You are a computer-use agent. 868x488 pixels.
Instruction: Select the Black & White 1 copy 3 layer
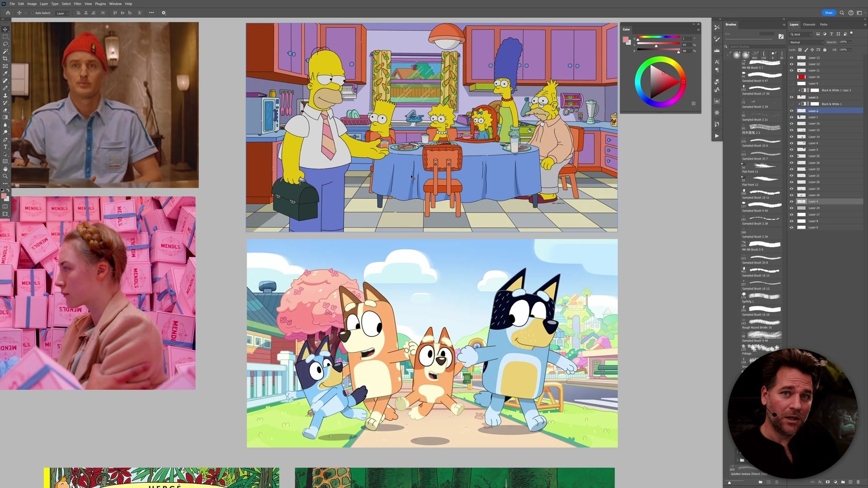(835, 90)
